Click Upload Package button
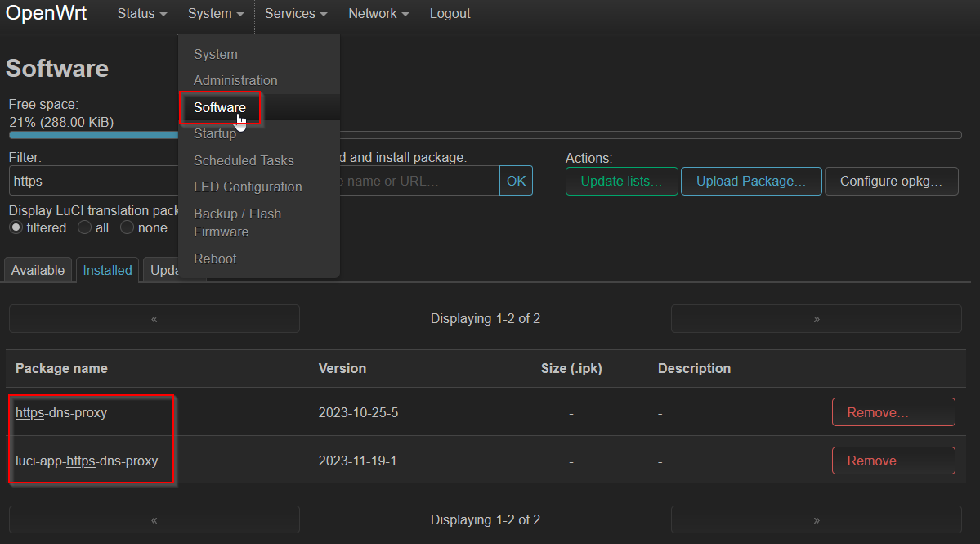Image resolution: width=980 pixels, height=544 pixels. pyautogui.click(x=751, y=182)
